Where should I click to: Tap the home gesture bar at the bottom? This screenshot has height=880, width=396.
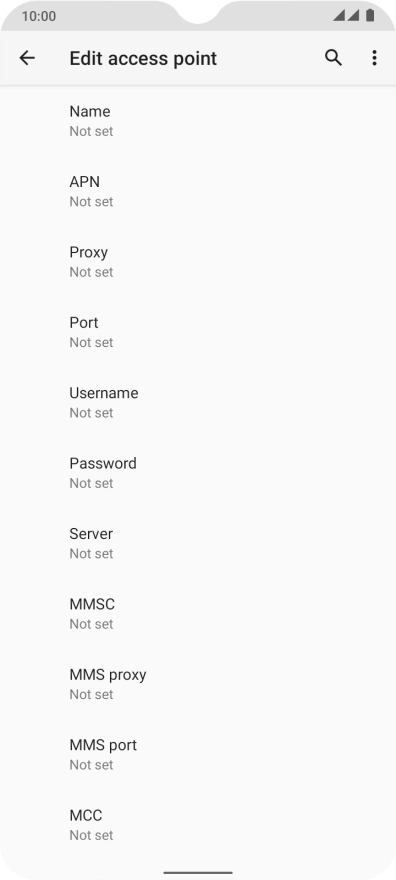click(x=198, y=873)
